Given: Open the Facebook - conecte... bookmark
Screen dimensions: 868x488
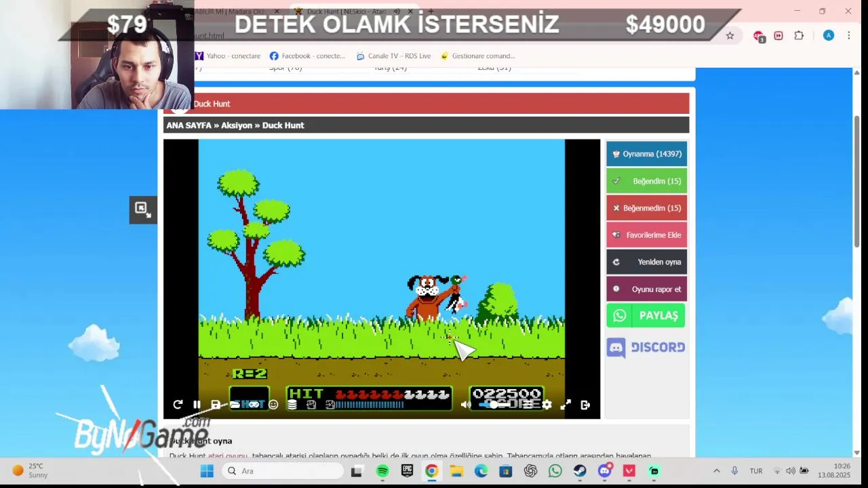Looking at the screenshot, I should pyautogui.click(x=307, y=56).
